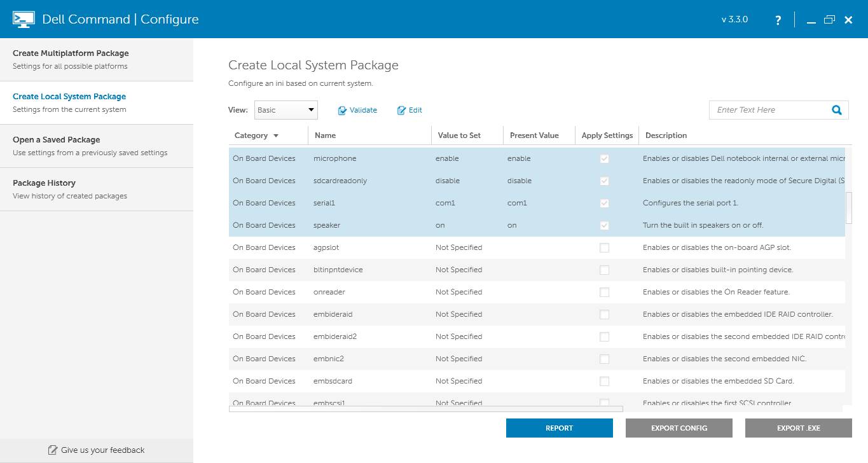The width and height of the screenshot is (868, 463).
Task: Sort by the Name column header
Action: click(x=325, y=135)
